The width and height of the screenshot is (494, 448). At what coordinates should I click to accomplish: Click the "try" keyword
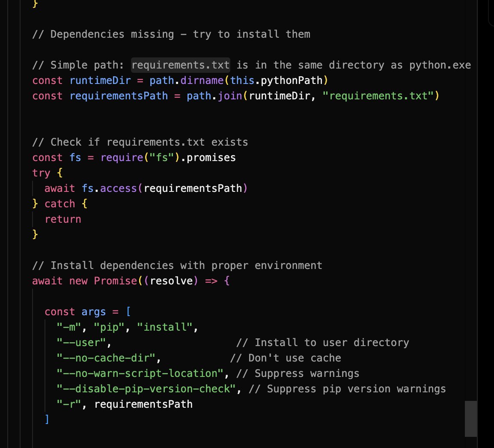pyautogui.click(x=41, y=173)
